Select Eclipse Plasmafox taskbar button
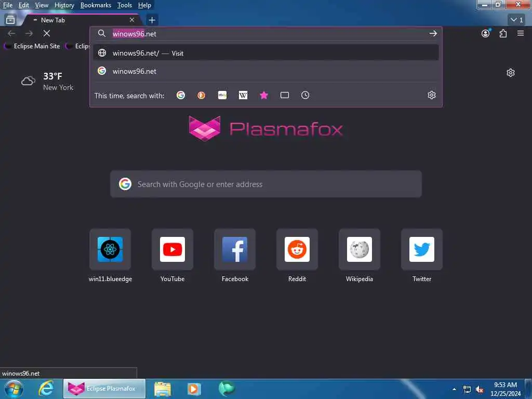The width and height of the screenshot is (532, 399). 104,389
